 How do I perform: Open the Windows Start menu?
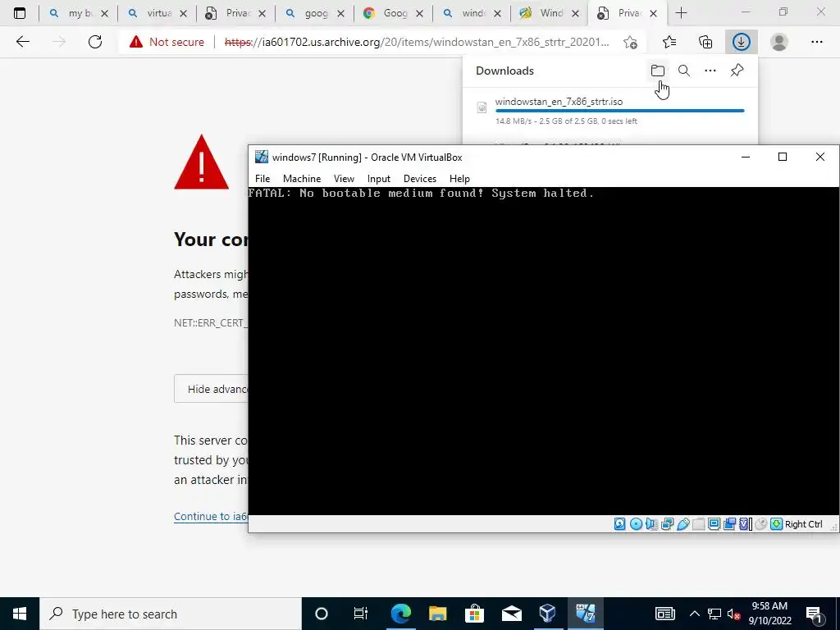pos(20,614)
